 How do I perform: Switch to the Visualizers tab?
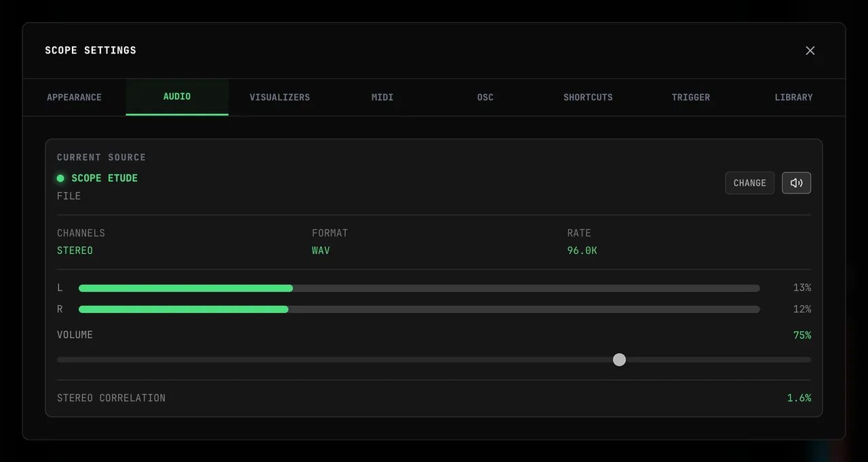tap(279, 97)
